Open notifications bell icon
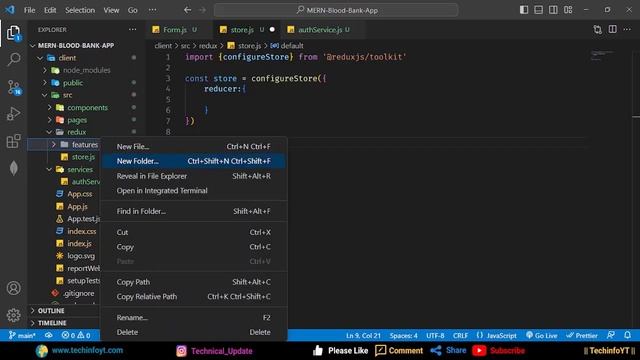640x360 pixels. coord(628,336)
